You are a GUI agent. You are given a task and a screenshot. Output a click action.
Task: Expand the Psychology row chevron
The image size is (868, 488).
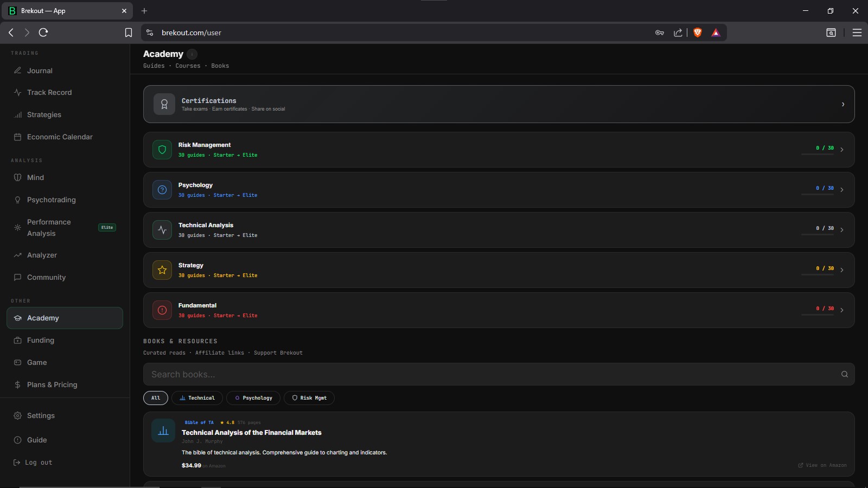pyautogui.click(x=842, y=190)
